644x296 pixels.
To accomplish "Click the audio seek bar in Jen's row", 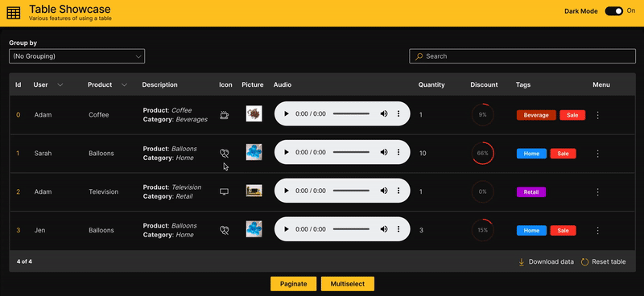I will tap(351, 229).
